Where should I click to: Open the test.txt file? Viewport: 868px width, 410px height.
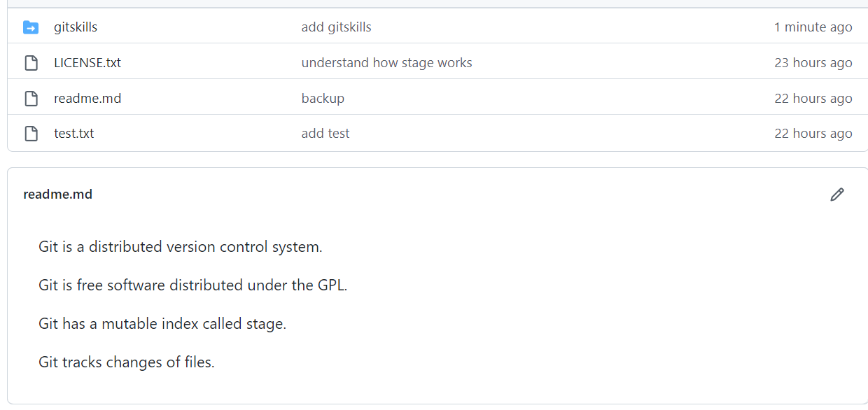[74, 134]
